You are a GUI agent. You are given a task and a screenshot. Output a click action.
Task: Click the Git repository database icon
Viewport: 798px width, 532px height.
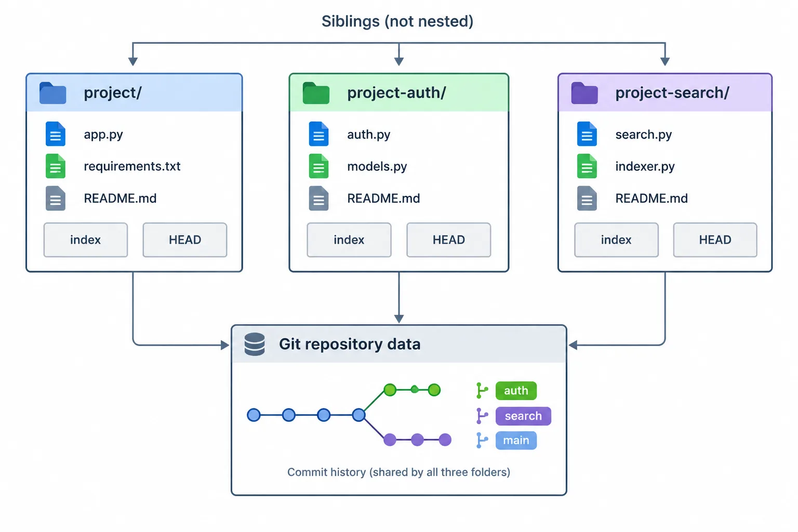[x=255, y=344]
